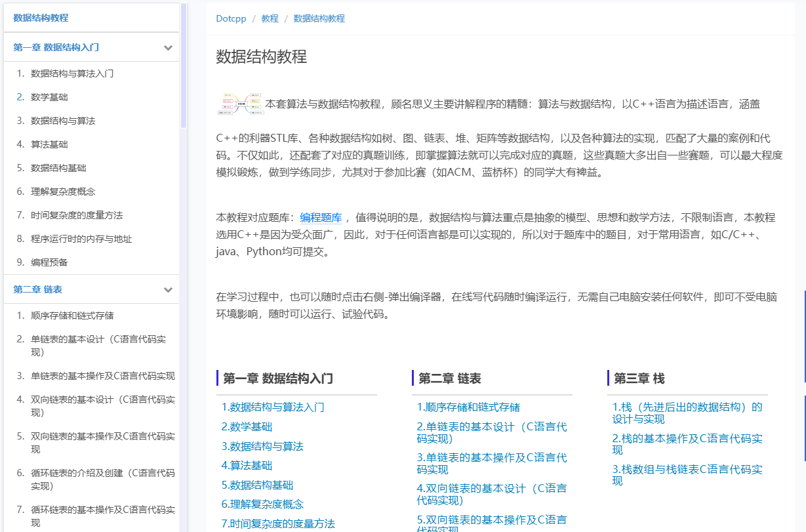806x532 pixels.
Task: Click the 数据结构教程 page title
Action: (262, 56)
